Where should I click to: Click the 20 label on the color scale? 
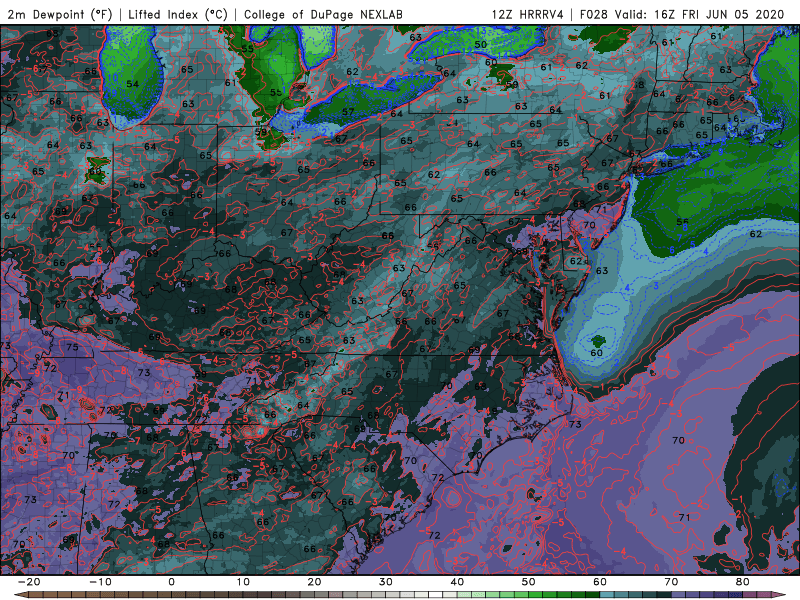[314, 582]
